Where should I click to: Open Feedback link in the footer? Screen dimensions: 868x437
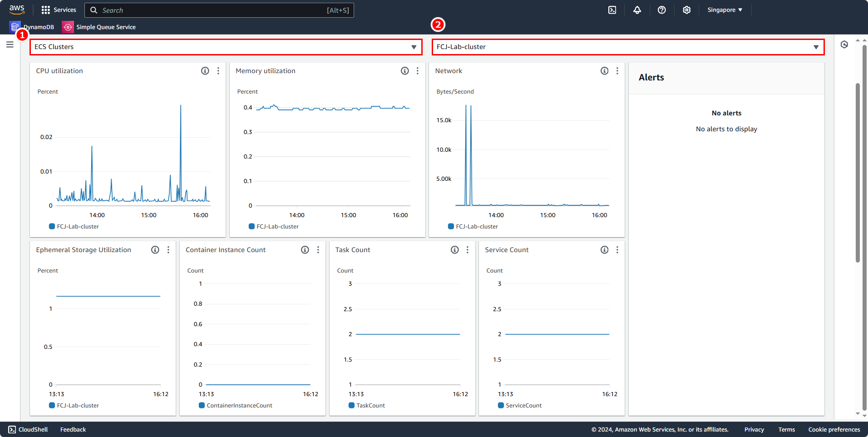[73, 429]
